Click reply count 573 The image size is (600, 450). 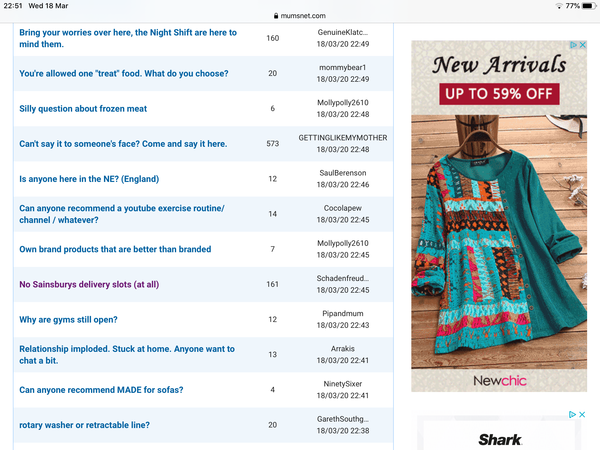[x=273, y=144]
